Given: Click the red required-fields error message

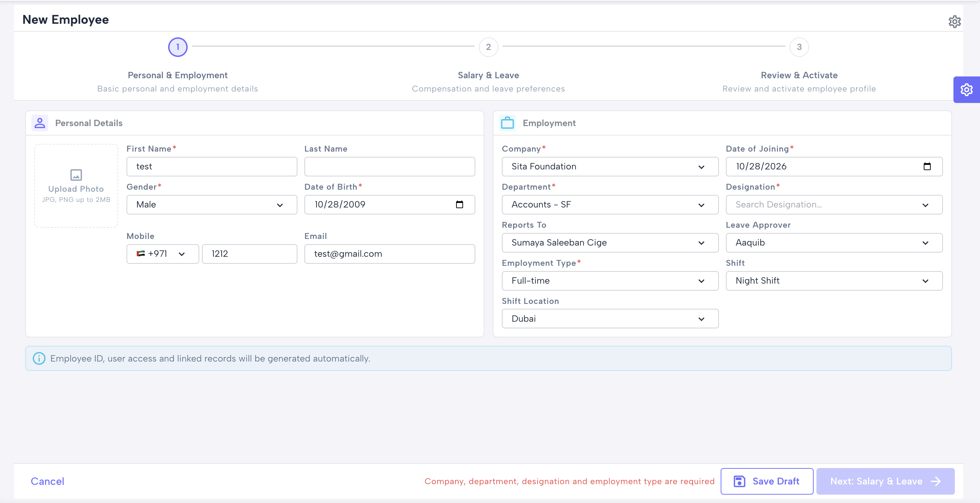Looking at the screenshot, I should click(569, 481).
